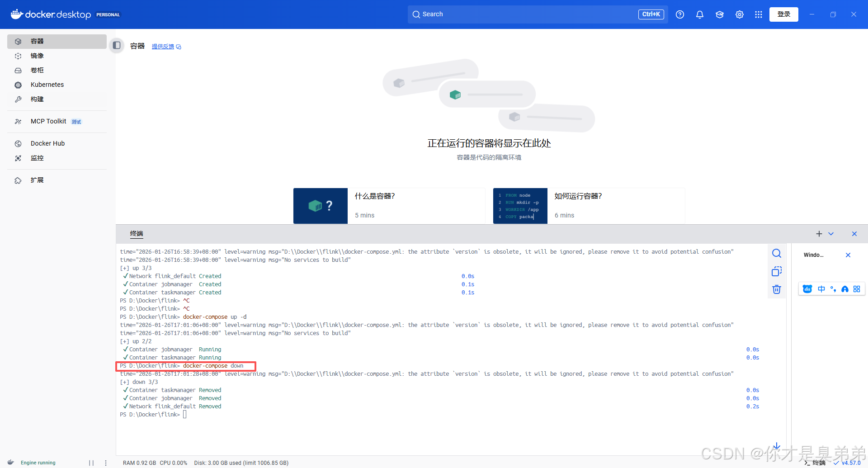Open the Settings gear icon

[740, 14]
